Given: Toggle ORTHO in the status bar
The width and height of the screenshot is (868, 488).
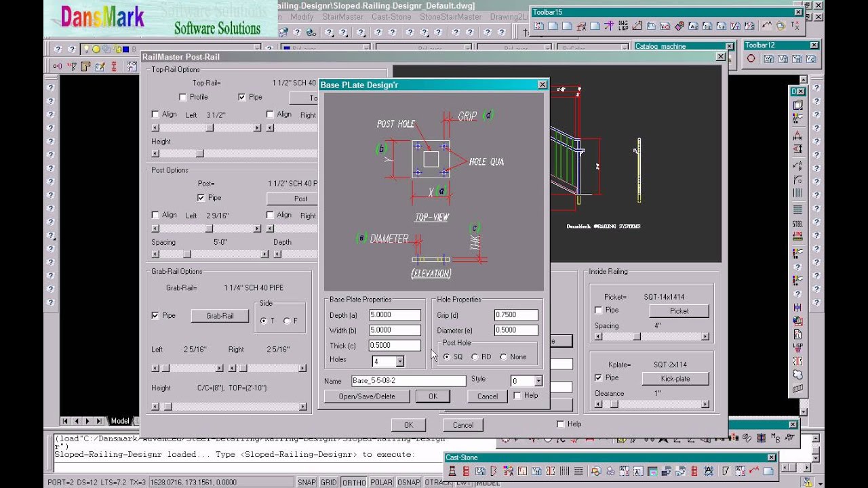Looking at the screenshot, I should click(353, 483).
